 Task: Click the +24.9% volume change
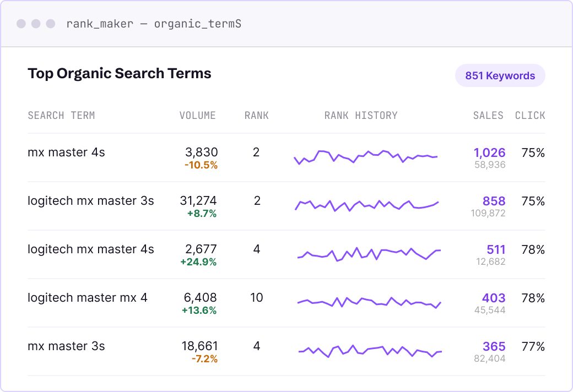click(198, 262)
